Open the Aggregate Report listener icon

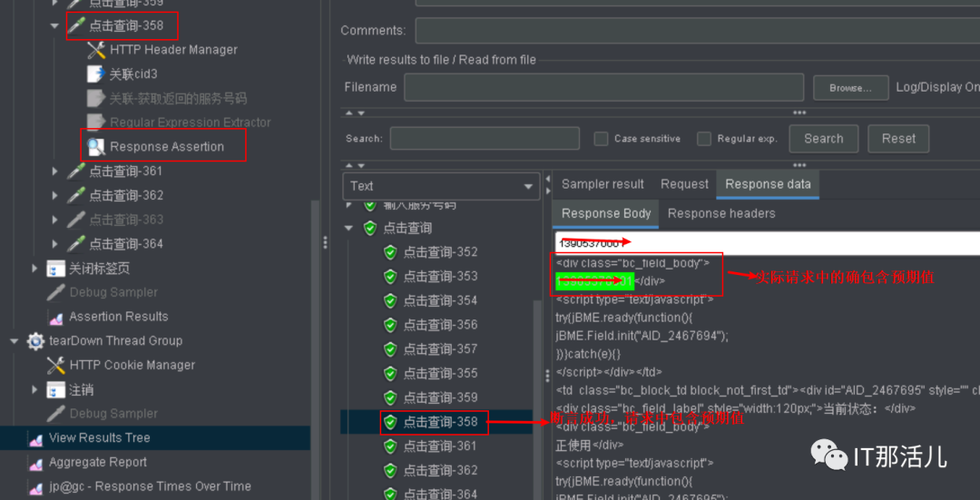[x=35, y=463]
